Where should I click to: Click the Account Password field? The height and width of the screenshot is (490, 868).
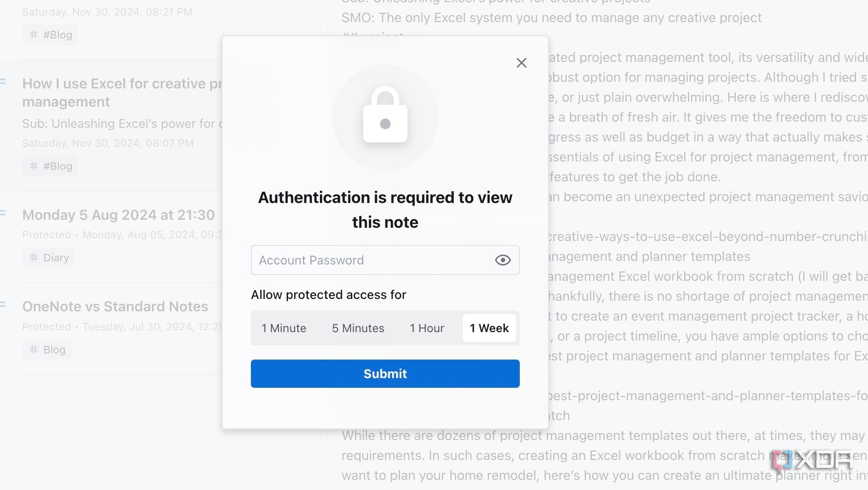[372, 260]
